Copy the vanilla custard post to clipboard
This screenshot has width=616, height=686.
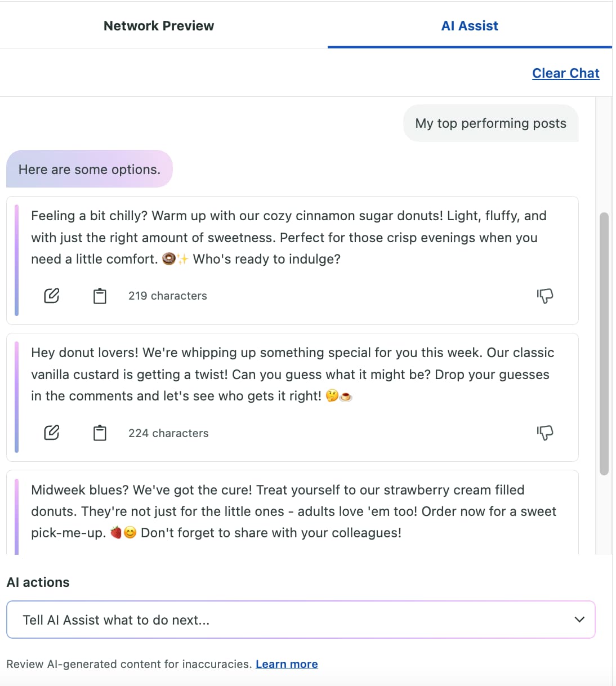pyautogui.click(x=100, y=433)
